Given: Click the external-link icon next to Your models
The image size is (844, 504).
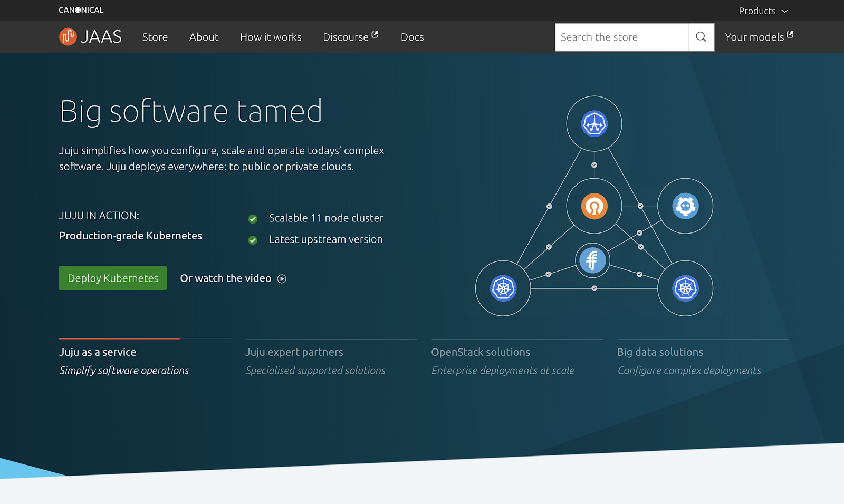Looking at the screenshot, I should tap(790, 35).
